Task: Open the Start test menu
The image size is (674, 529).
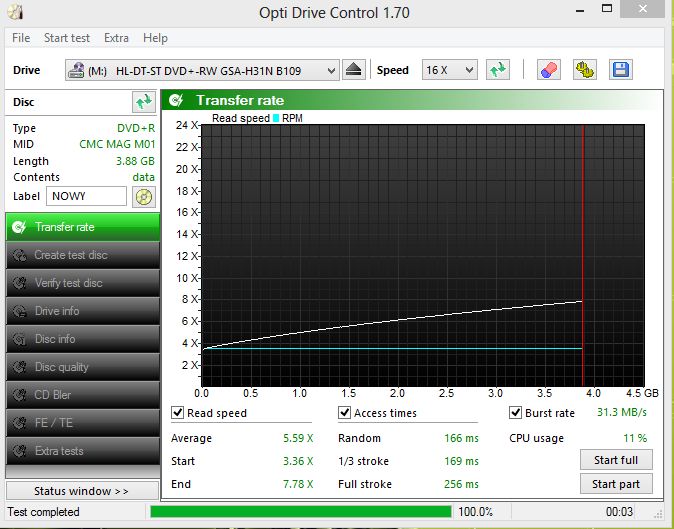Action: tap(67, 38)
